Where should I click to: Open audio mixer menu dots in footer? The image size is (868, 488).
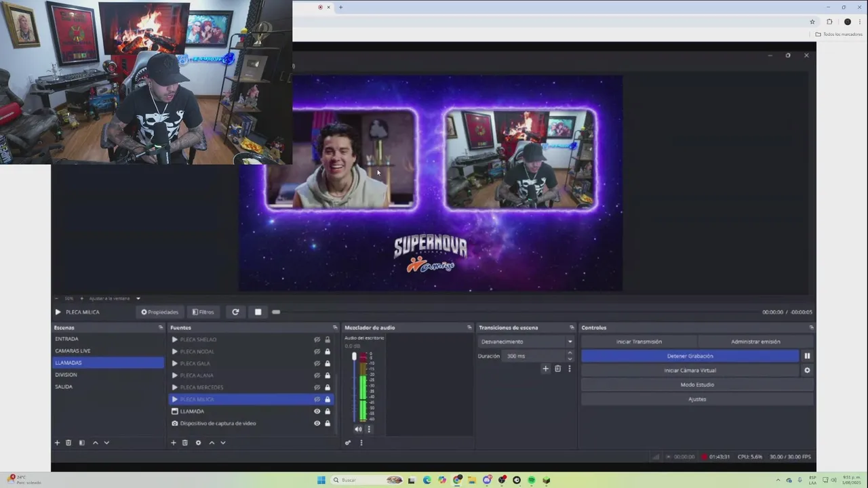click(x=361, y=443)
